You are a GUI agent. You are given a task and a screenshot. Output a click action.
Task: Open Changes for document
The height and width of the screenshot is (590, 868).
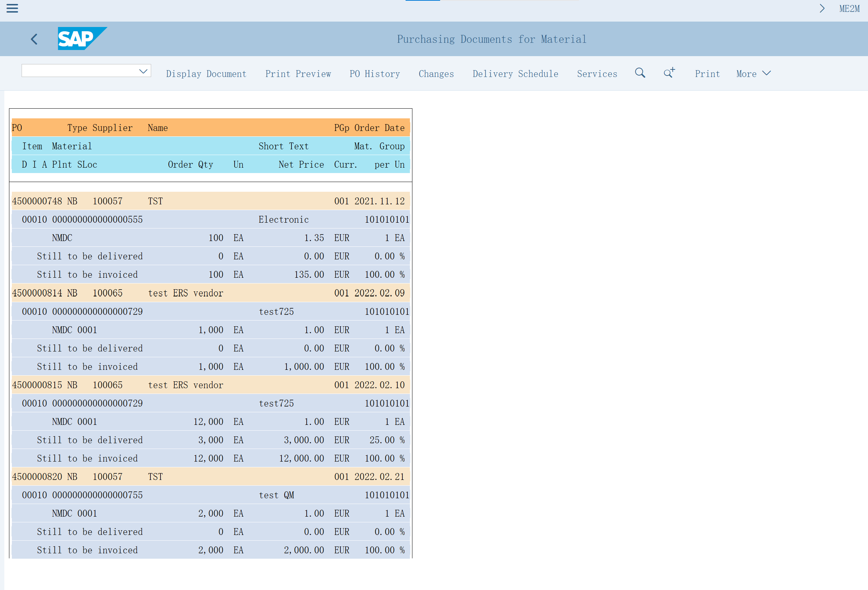pyautogui.click(x=436, y=74)
